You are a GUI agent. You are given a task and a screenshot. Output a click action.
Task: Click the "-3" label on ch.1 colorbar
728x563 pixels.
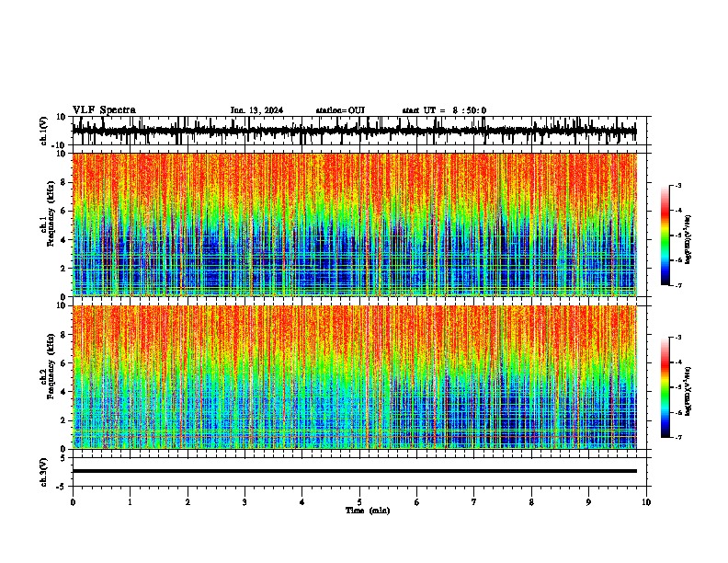(x=678, y=185)
